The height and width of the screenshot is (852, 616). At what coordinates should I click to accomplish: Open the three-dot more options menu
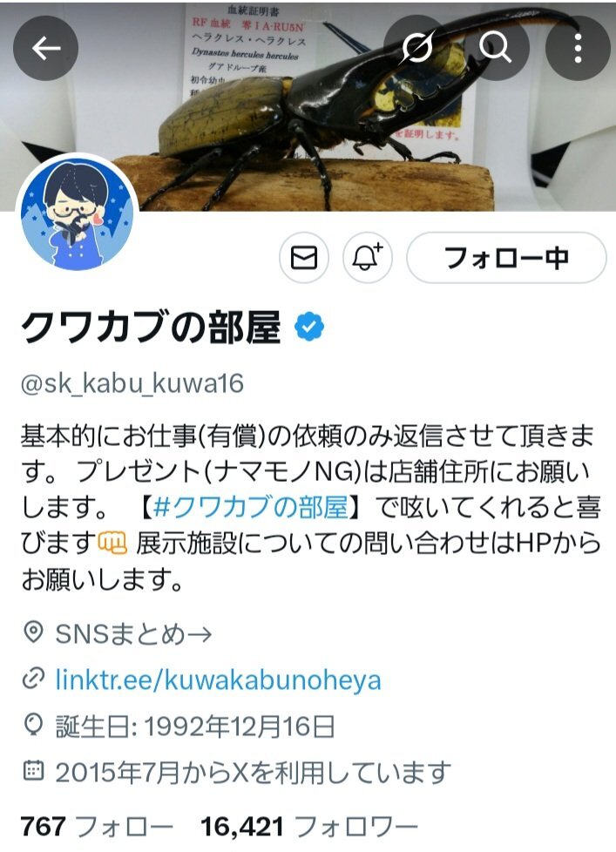(578, 49)
